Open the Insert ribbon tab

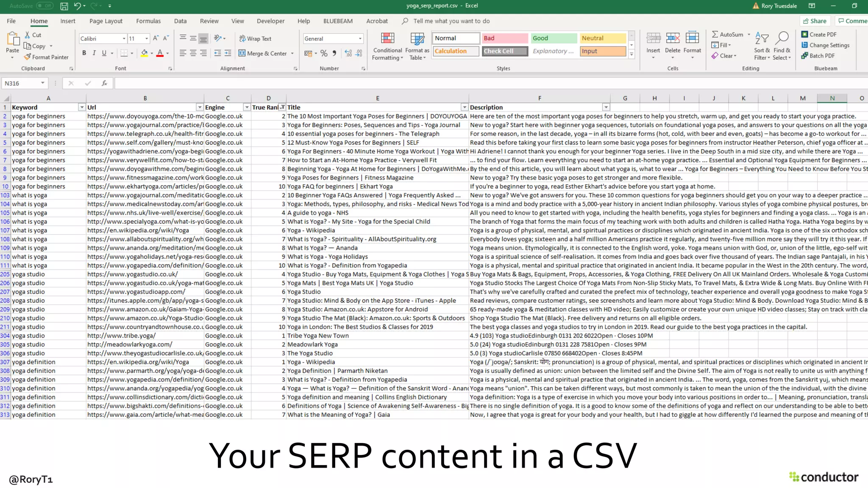point(68,21)
